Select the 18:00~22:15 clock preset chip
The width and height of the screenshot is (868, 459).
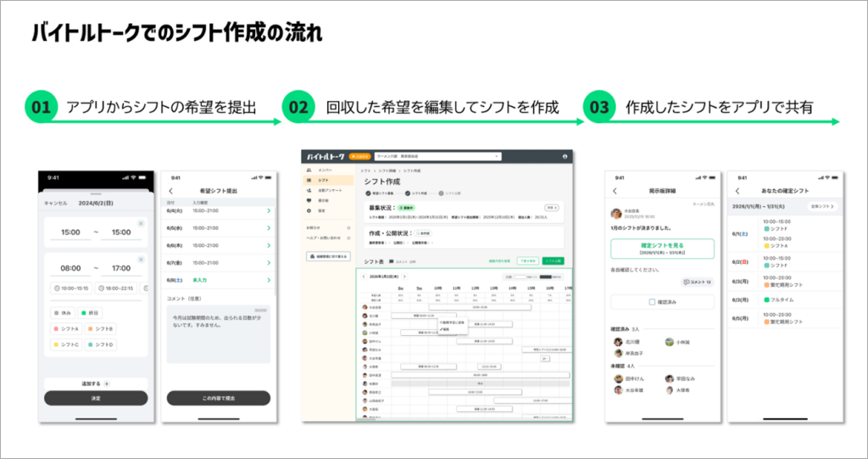click(x=115, y=288)
